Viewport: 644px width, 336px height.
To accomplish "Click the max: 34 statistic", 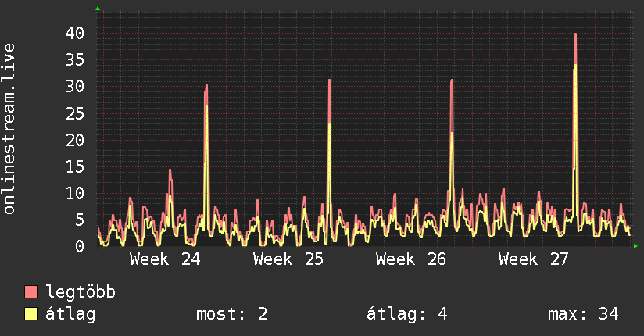I will [x=583, y=314].
